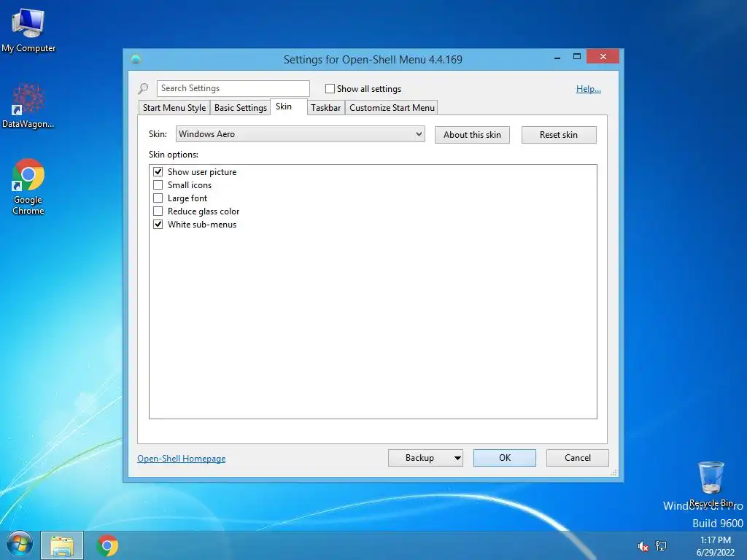Viewport: 747px width, 560px height.
Task: Open the DataWagon shortcut on the desktop
Action: click(x=28, y=106)
